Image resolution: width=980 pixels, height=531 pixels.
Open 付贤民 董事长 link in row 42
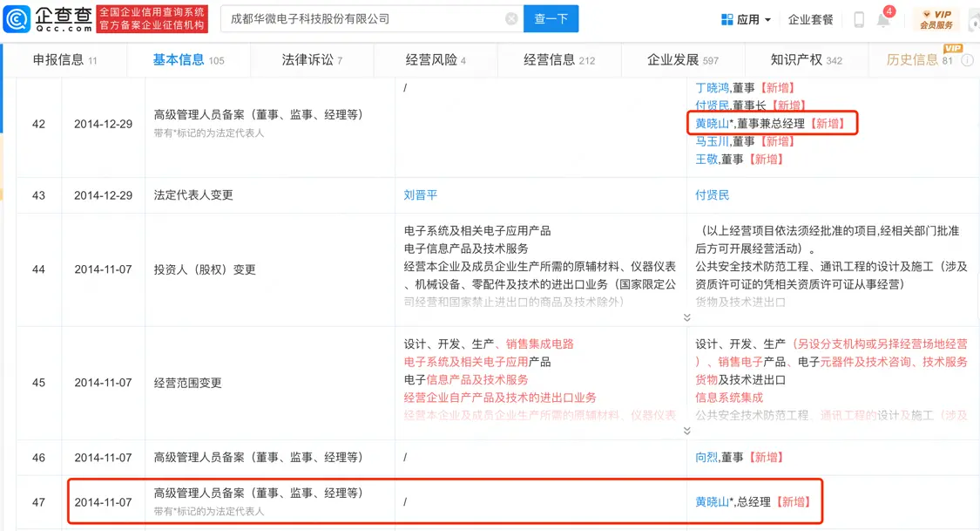point(712,106)
